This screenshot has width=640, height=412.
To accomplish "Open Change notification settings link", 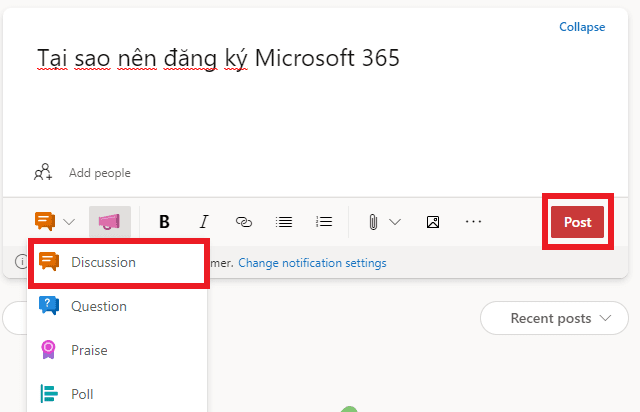I will (x=312, y=263).
